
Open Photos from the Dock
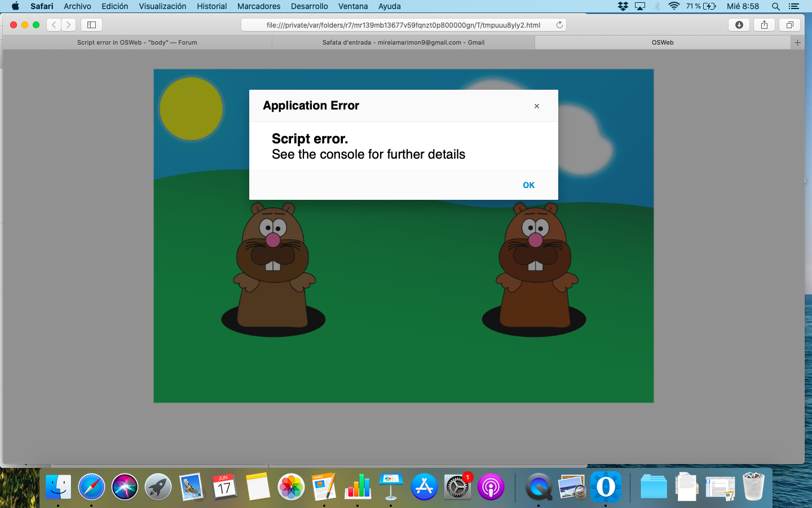click(x=291, y=487)
